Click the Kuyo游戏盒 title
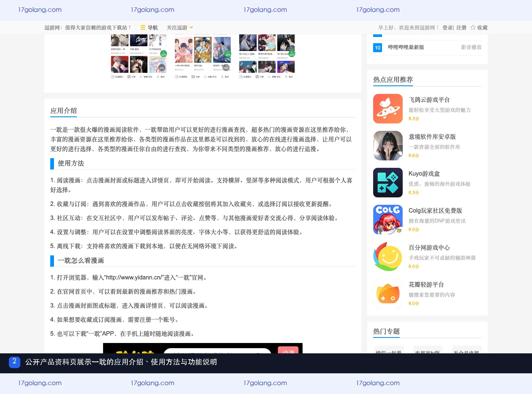 pyautogui.click(x=424, y=174)
